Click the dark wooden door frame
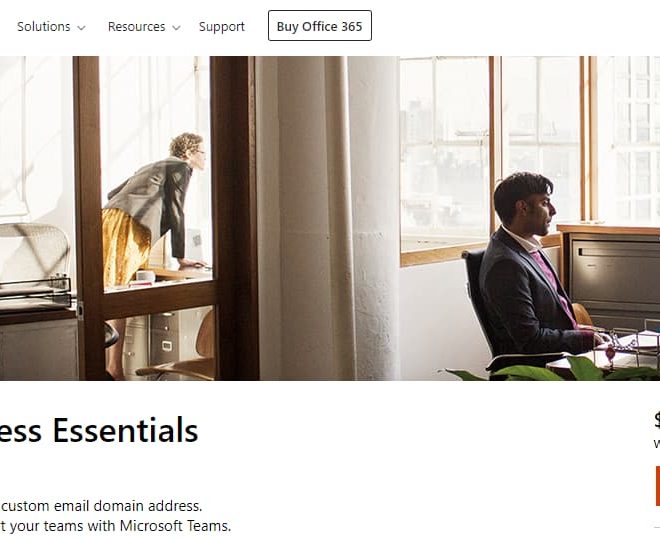Screen dimensions: 660x539 pyautogui.click(x=166, y=218)
